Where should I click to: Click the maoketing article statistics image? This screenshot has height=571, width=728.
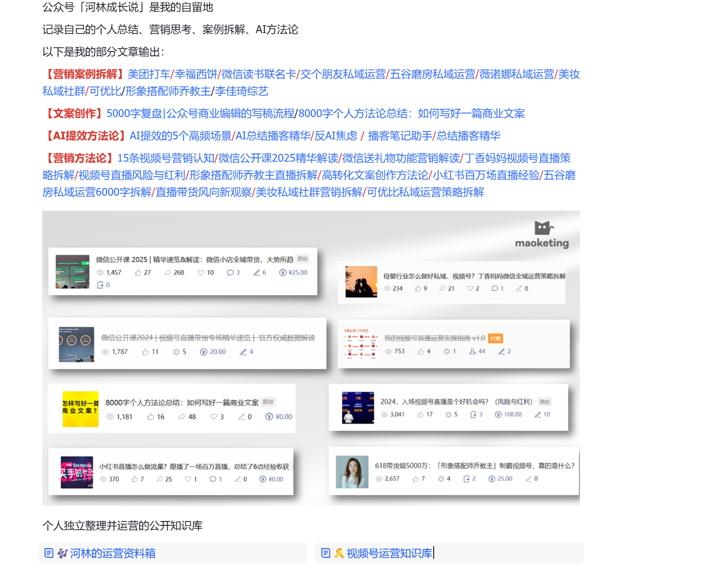coord(311,358)
